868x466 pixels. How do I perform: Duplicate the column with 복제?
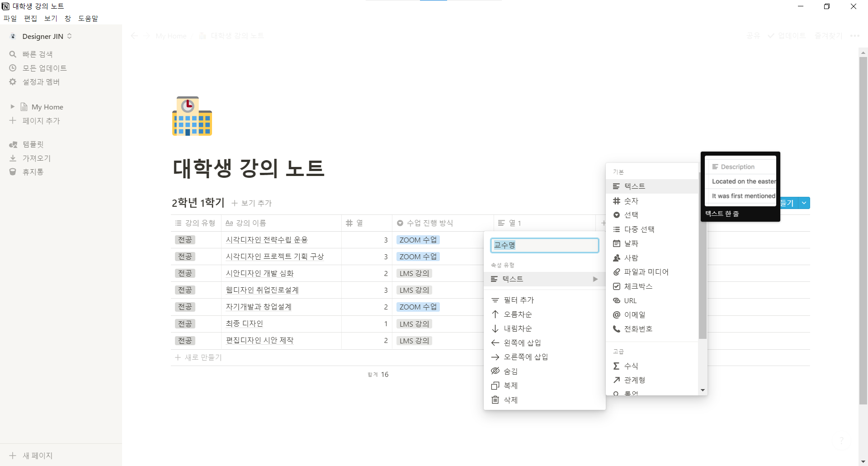coord(544,385)
